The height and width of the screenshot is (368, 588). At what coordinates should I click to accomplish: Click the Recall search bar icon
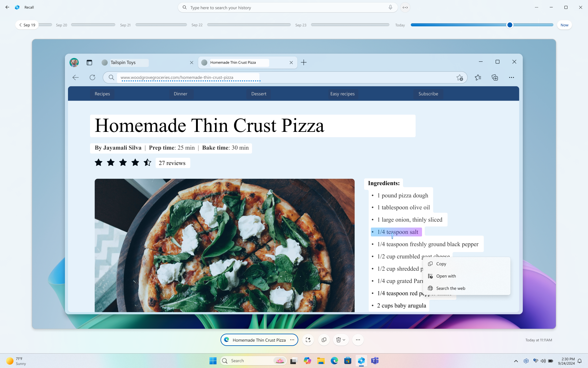coord(185,7)
